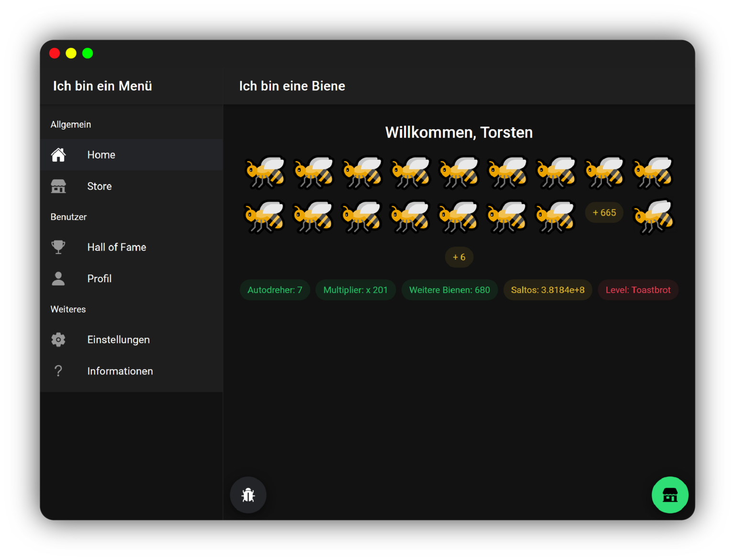The width and height of the screenshot is (735, 560).
Task: Click the Autodreher: 7 chip
Action: click(275, 290)
